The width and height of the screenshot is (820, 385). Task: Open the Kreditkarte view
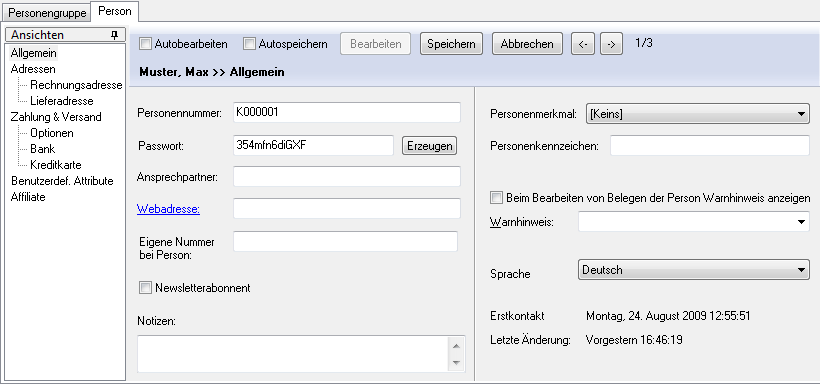coord(56,165)
